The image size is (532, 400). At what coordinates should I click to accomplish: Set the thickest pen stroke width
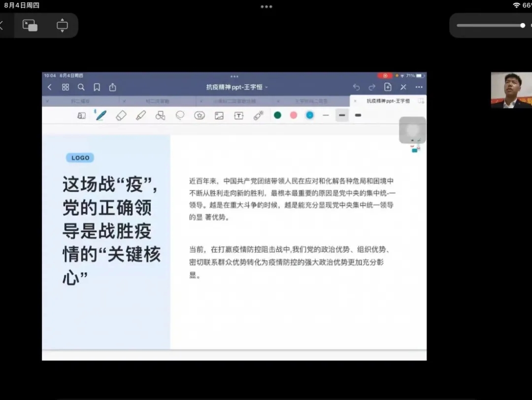(358, 115)
